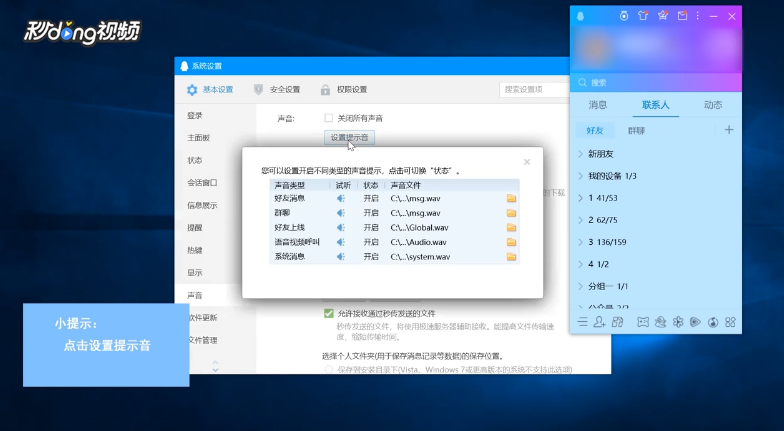The image size is (784, 431).
Task: Toggle 开启 status for 好友消息
Action: tap(371, 198)
